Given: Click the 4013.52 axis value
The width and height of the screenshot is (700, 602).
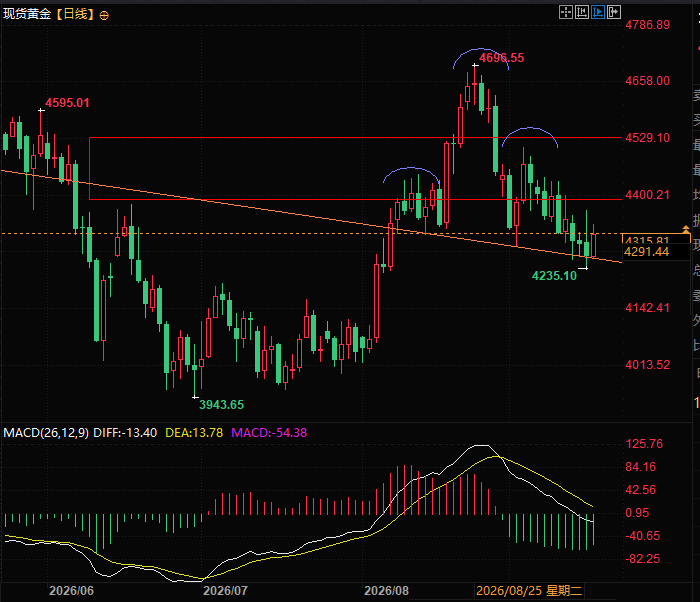Looking at the screenshot, I should tap(648, 365).
